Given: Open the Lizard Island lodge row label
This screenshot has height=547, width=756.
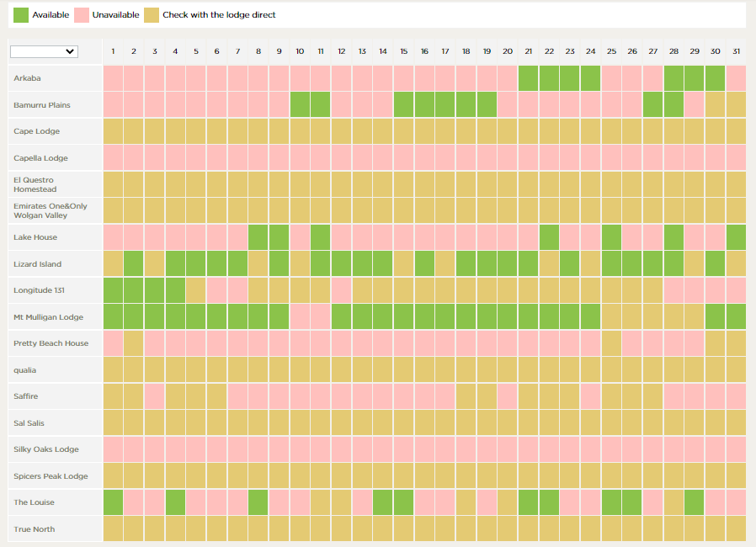Looking at the screenshot, I should click(x=37, y=264).
